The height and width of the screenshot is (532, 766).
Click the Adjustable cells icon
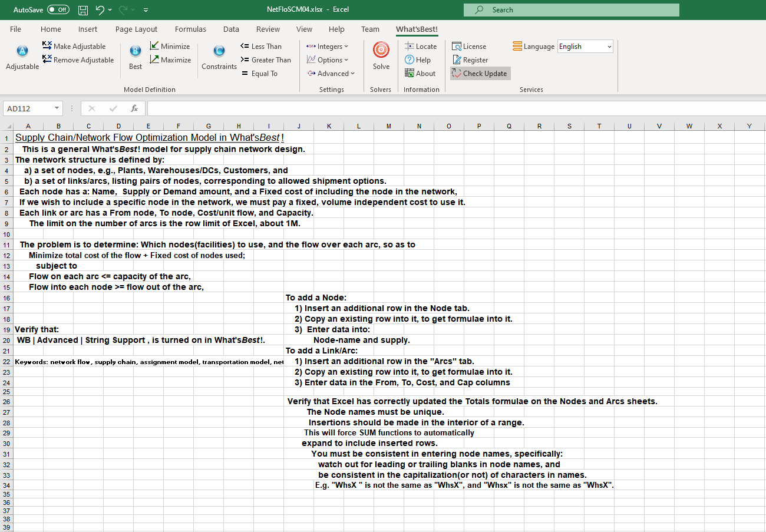(22, 52)
